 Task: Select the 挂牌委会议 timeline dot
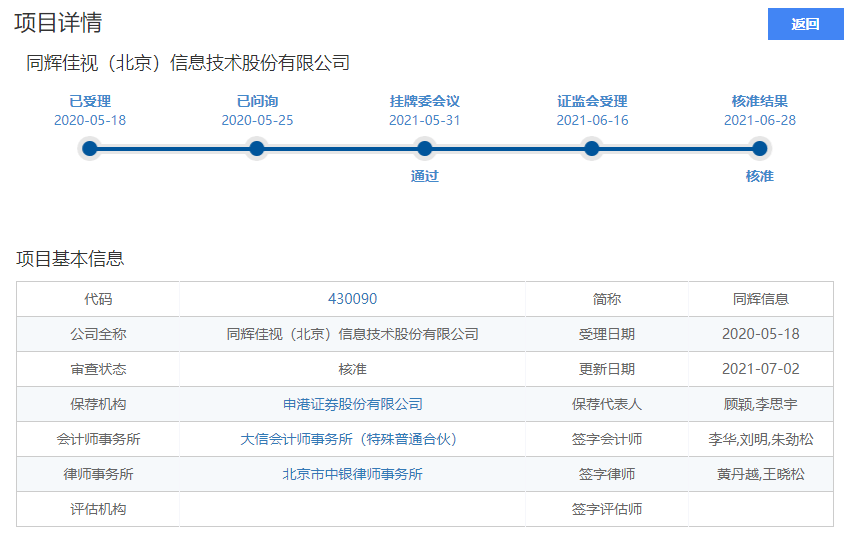[x=424, y=148]
